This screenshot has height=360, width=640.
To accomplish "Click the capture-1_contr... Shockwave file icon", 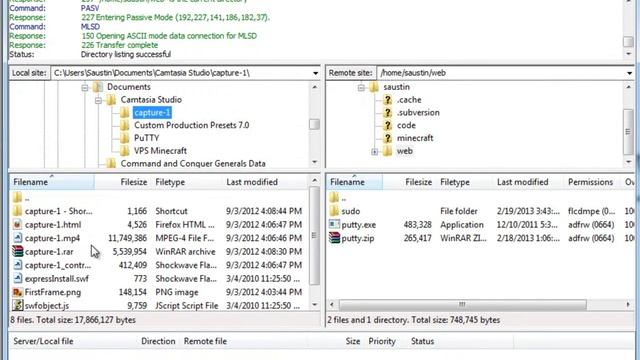I will pyautogui.click(x=17, y=265).
